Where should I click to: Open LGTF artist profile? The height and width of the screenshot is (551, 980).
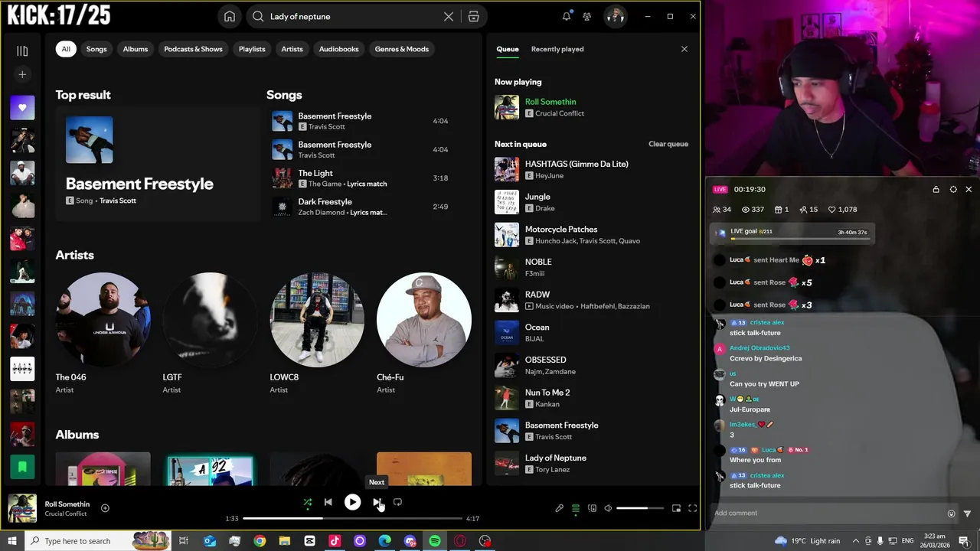[210, 320]
